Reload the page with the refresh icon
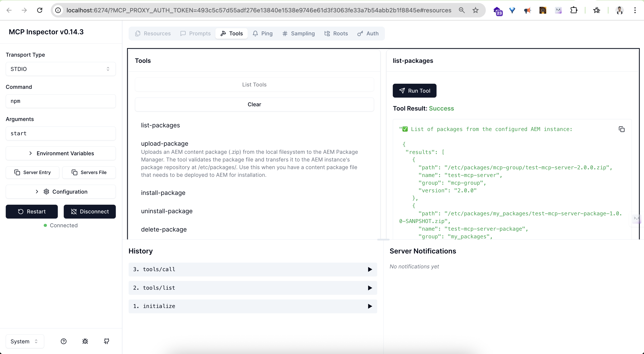Viewport: 644px width, 354px height. (39, 10)
